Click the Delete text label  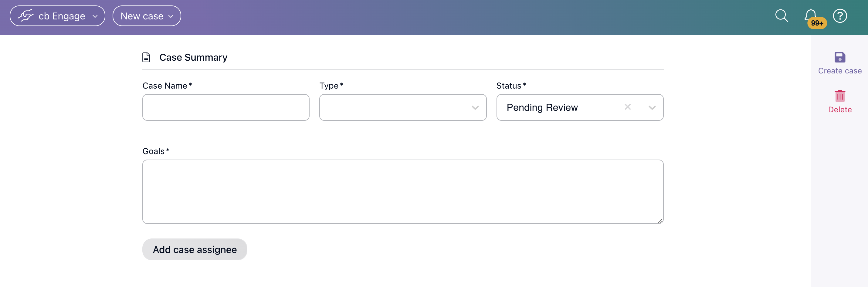(x=840, y=110)
